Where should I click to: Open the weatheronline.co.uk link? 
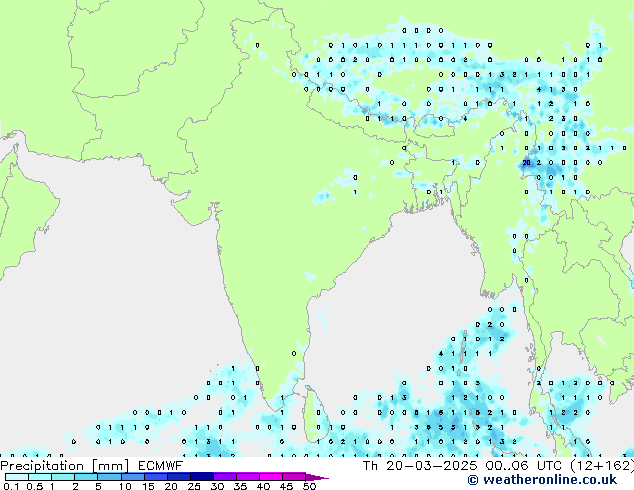[542, 480]
